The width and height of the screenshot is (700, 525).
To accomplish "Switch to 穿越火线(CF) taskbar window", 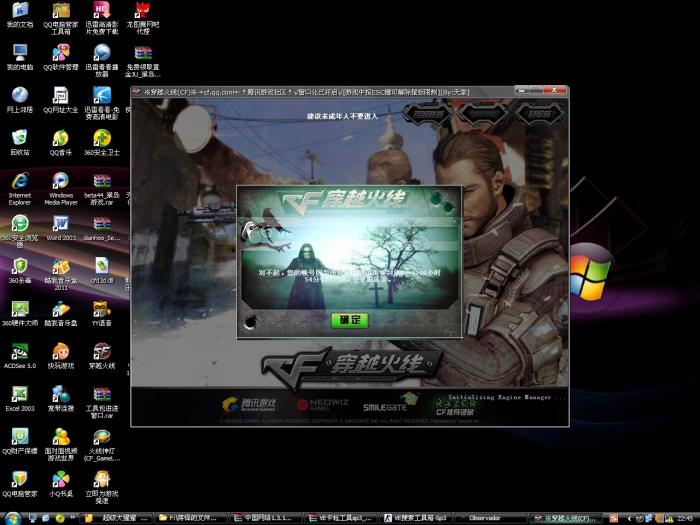I will coord(568,518).
